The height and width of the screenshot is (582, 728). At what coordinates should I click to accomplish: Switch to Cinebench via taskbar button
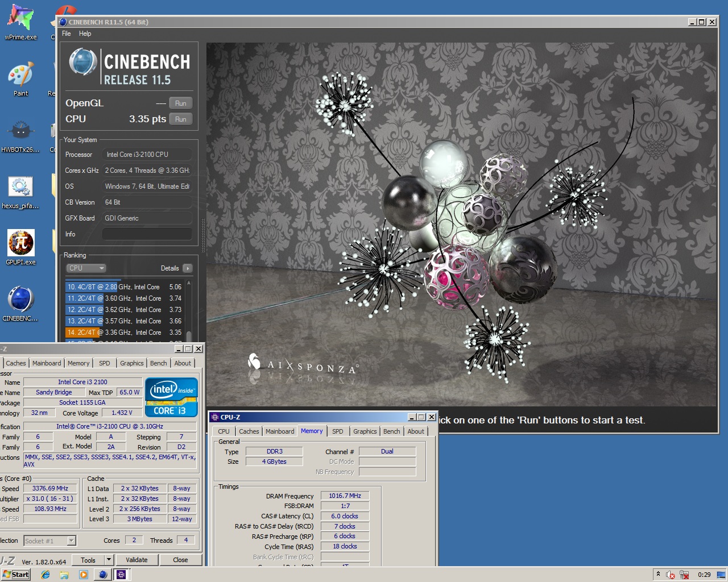click(103, 575)
